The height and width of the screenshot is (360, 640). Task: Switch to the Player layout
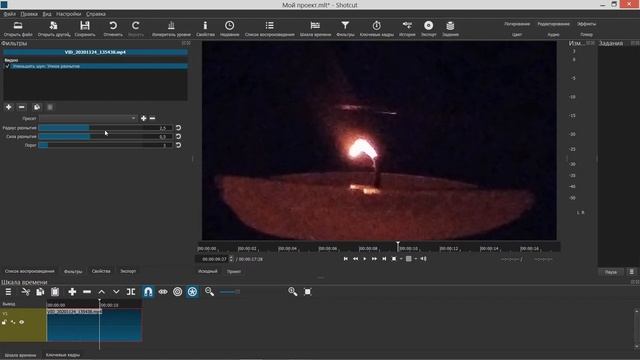[x=586, y=35]
